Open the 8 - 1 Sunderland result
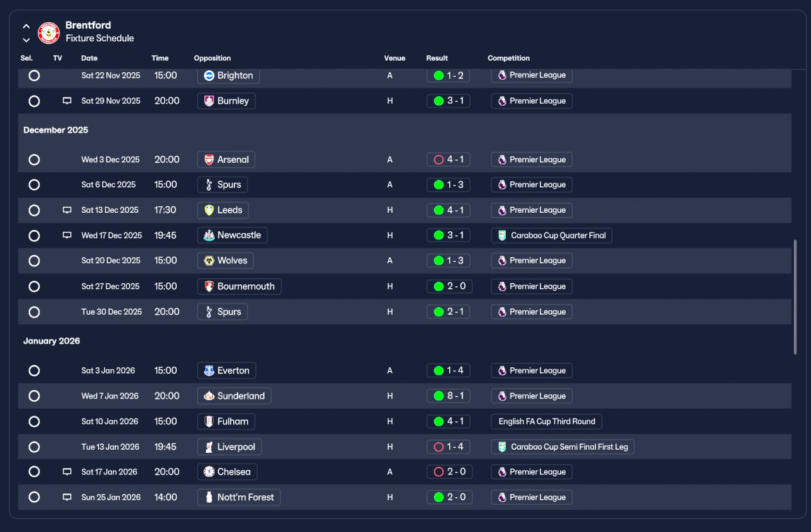The height and width of the screenshot is (532, 811). pyautogui.click(x=449, y=396)
